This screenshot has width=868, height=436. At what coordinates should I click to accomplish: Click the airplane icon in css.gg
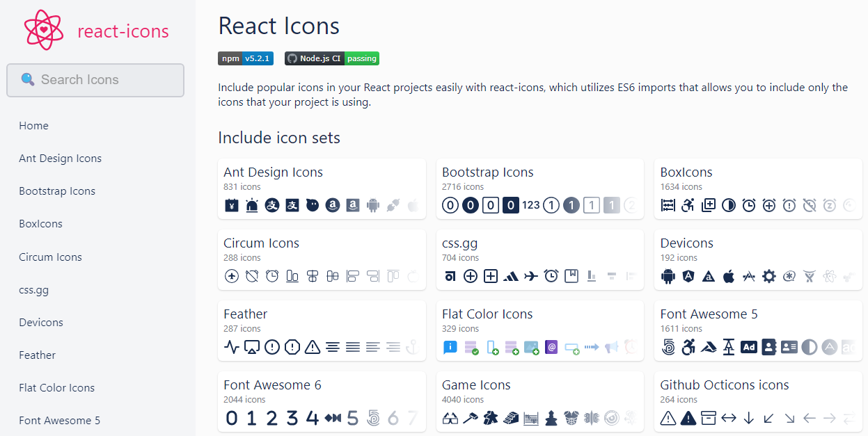pos(531,276)
